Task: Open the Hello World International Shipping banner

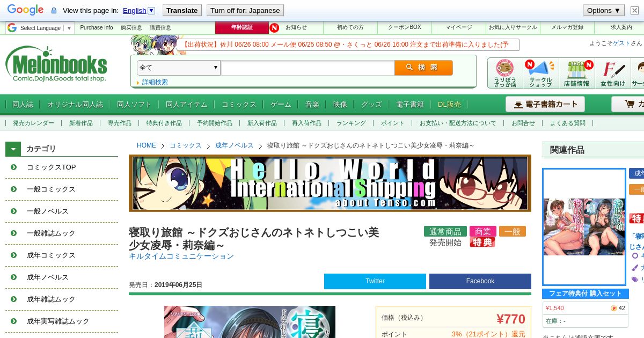Action: click(x=330, y=183)
